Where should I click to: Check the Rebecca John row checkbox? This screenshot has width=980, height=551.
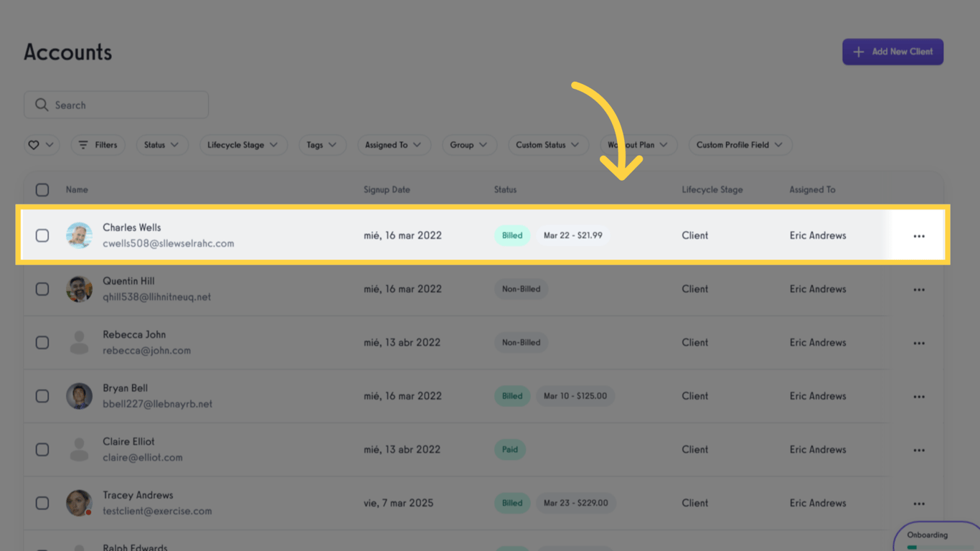(42, 342)
